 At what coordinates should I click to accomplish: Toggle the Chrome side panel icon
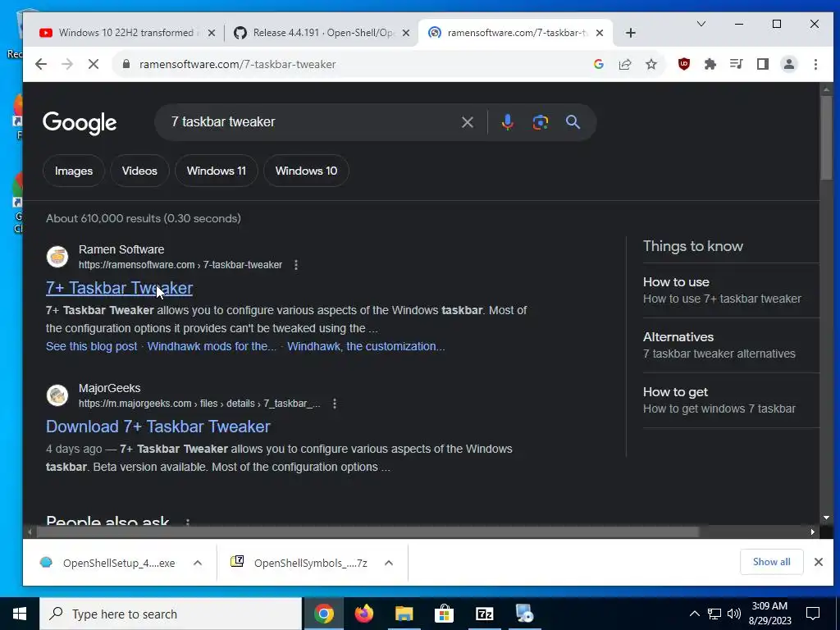[x=762, y=64]
